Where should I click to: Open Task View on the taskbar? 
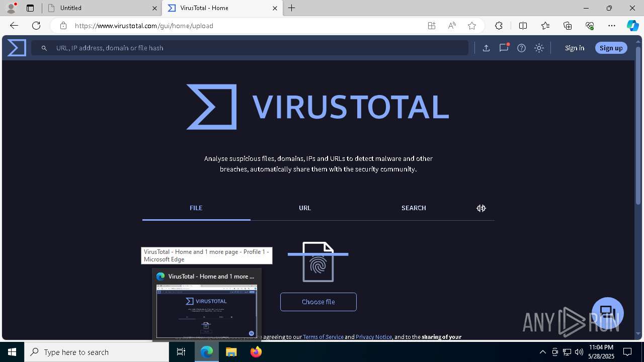click(x=182, y=352)
